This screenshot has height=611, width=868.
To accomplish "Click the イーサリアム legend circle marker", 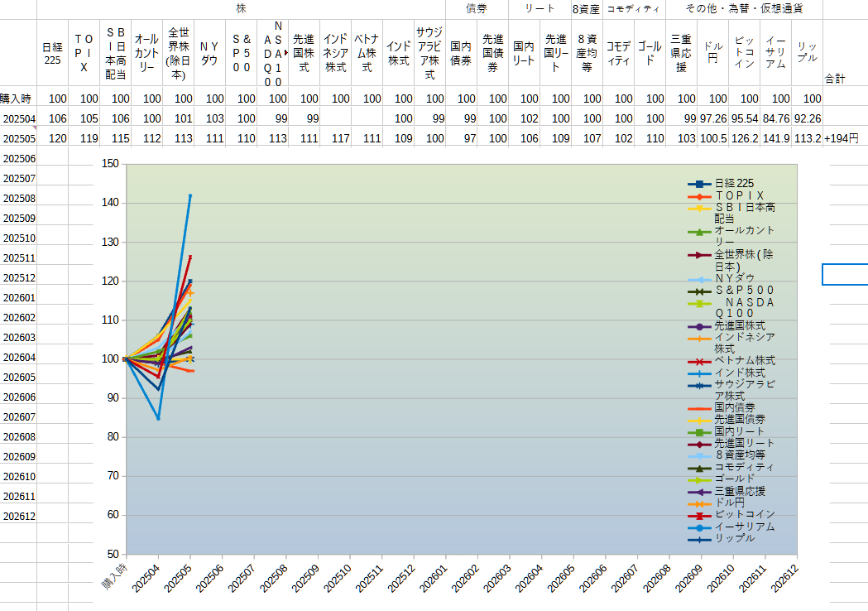I will tap(700, 528).
